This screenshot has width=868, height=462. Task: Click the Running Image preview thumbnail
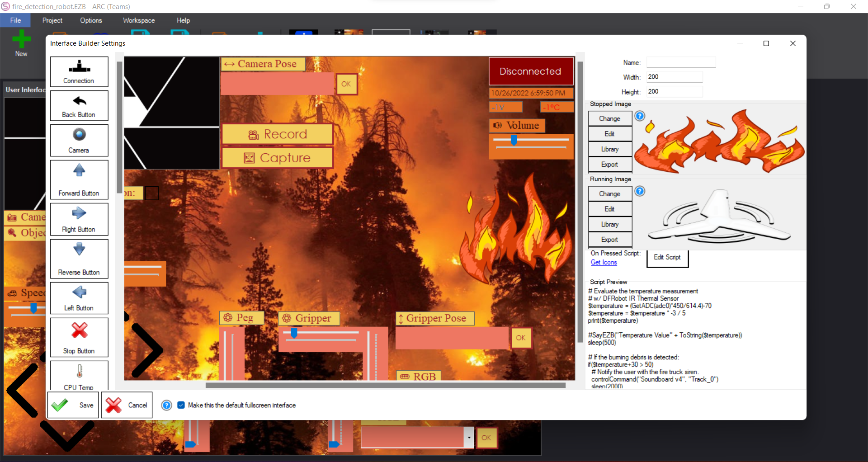click(x=719, y=216)
